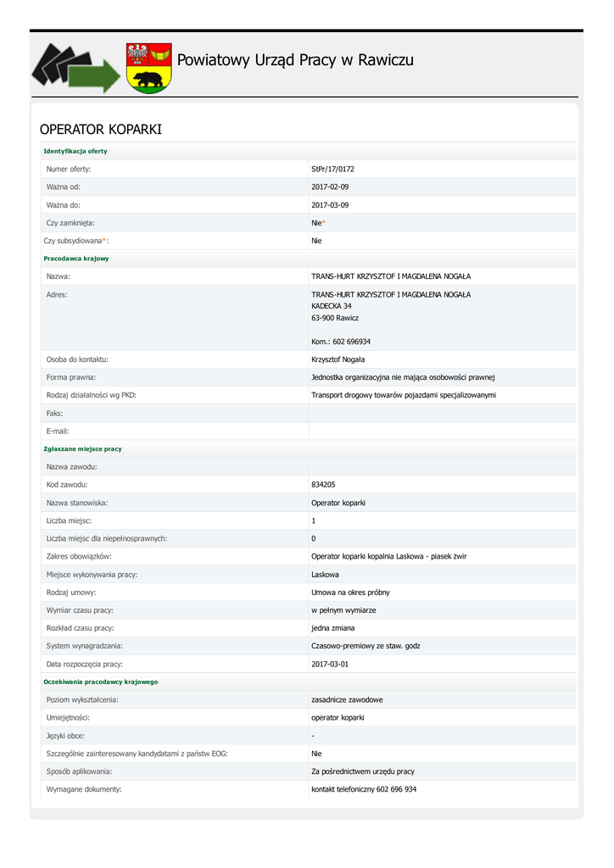Click the Rawicz coat of arms emblem

(148, 68)
